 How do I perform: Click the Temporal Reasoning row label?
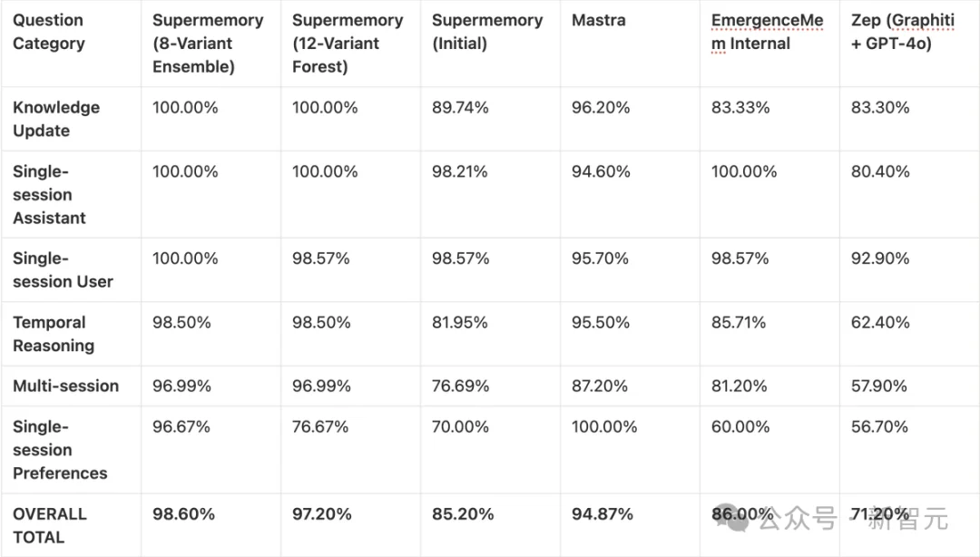pyautogui.click(x=54, y=334)
